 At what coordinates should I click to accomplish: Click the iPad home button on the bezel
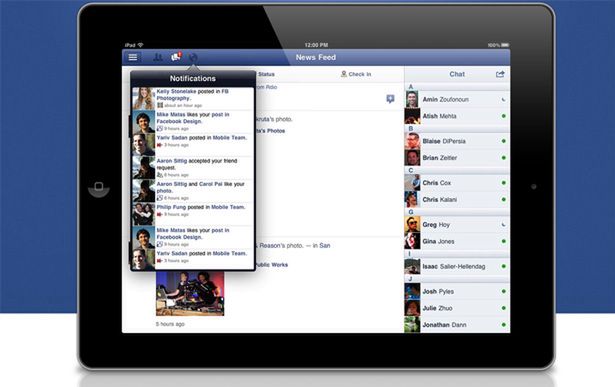click(99, 186)
